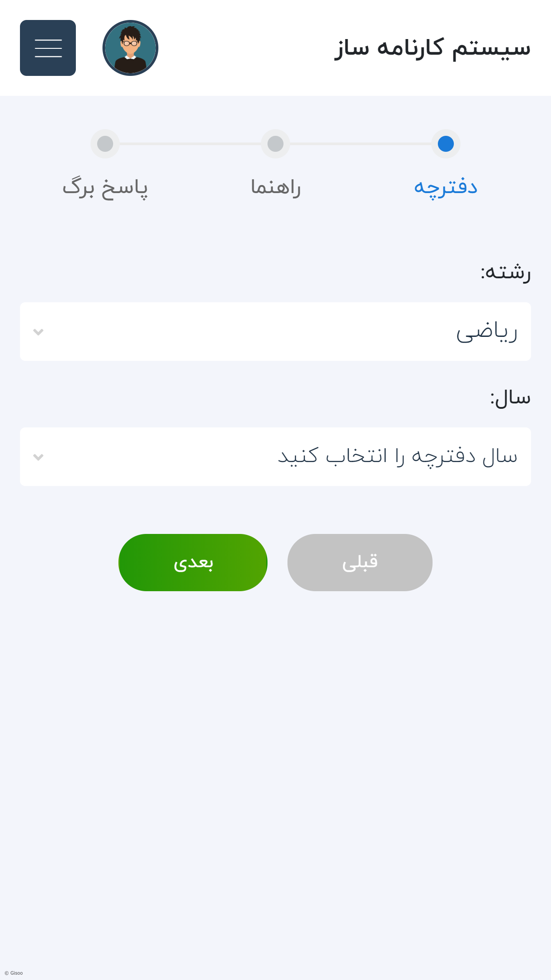This screenshot has height=980, width=551.
Task: Click the chevron arrow of the year dropdown
Action: [x=39, y=457]
